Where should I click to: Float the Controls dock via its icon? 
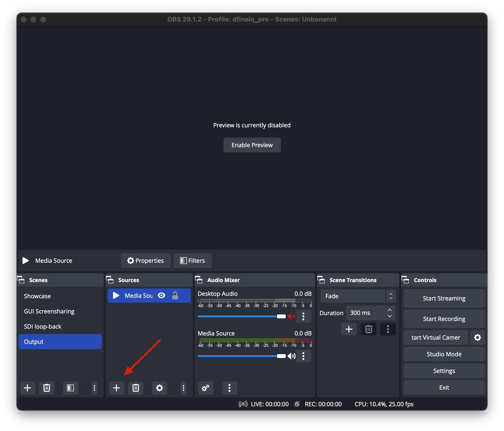(x=405, y=280)
